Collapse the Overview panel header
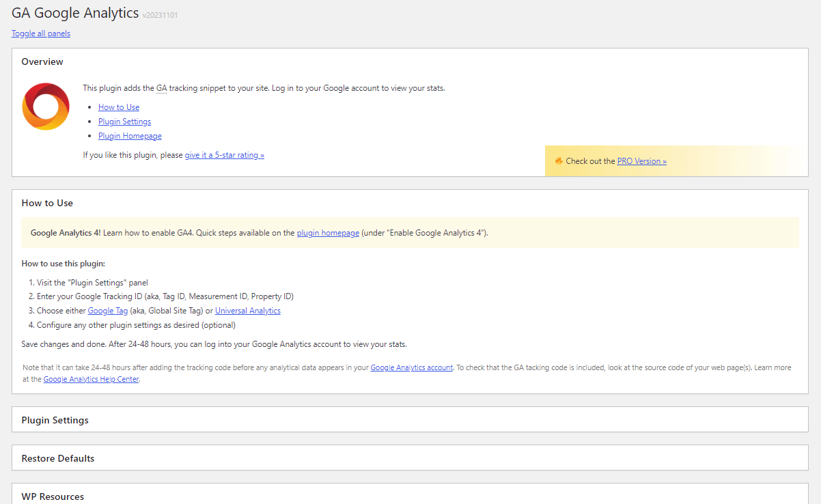The image size is (821, 504). coord(410,61)
